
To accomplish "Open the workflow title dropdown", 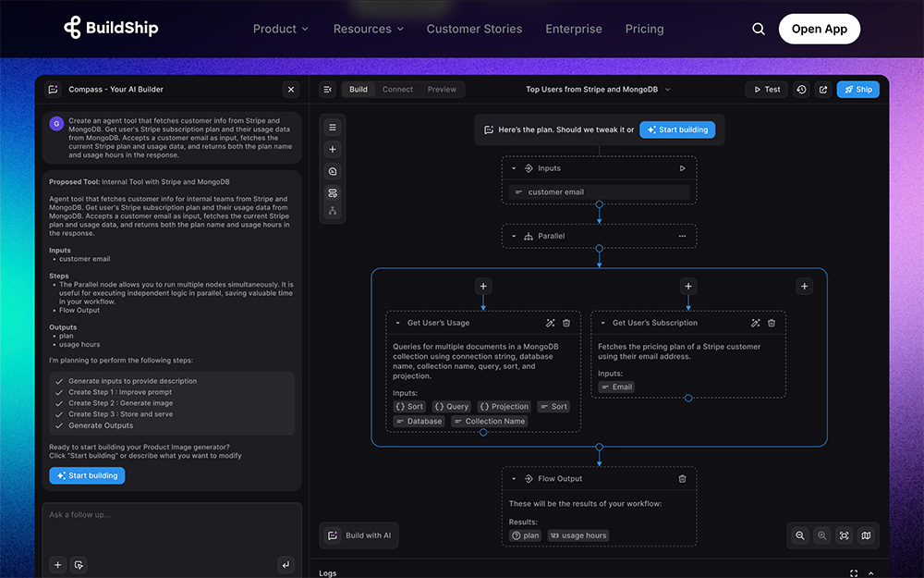I will (668, 90).
